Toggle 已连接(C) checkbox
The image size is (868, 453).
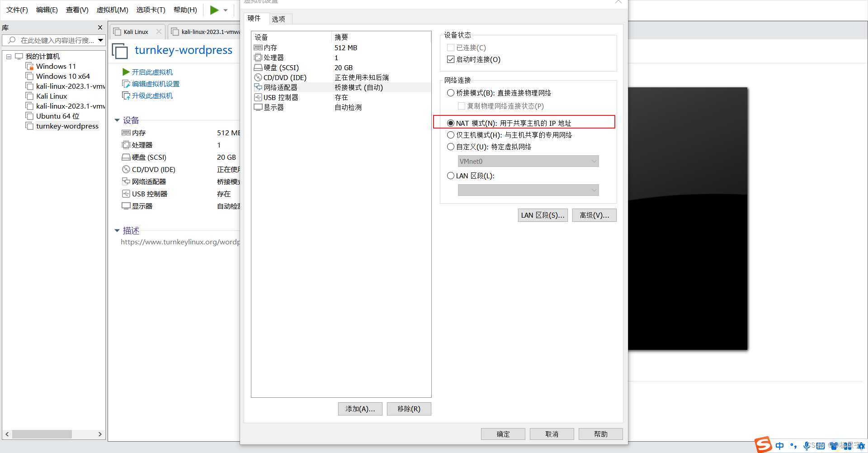pyautogui.click(x=451, y=48)
